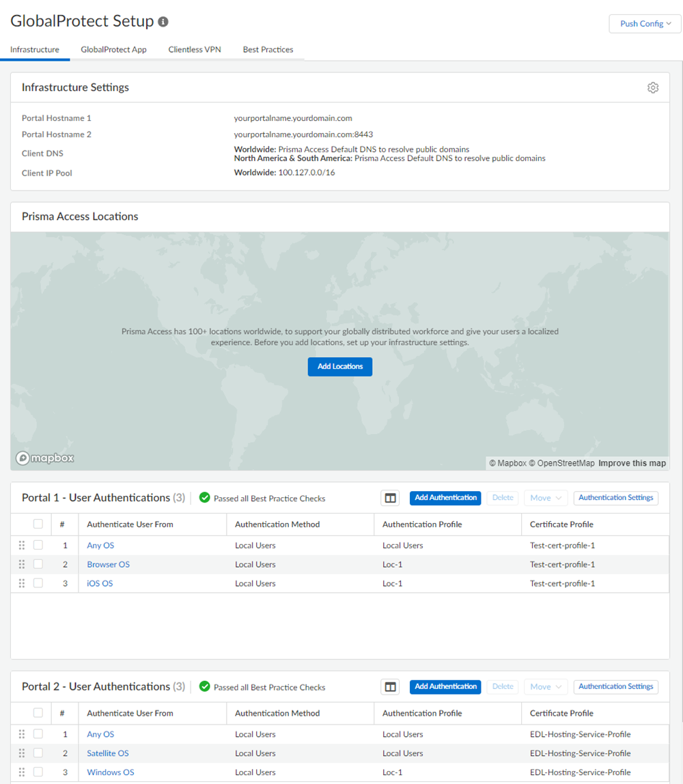The height and width of the screenshot is (784, 683).
Task: Click the Improve this map link
Action: click(x=632, y=463)
